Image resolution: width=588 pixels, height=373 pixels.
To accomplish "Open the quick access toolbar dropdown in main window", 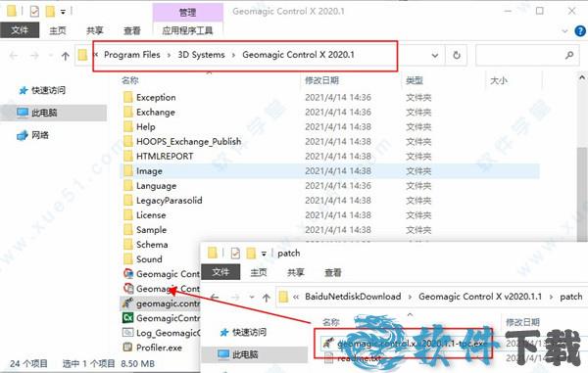I will tap(63, 12).
